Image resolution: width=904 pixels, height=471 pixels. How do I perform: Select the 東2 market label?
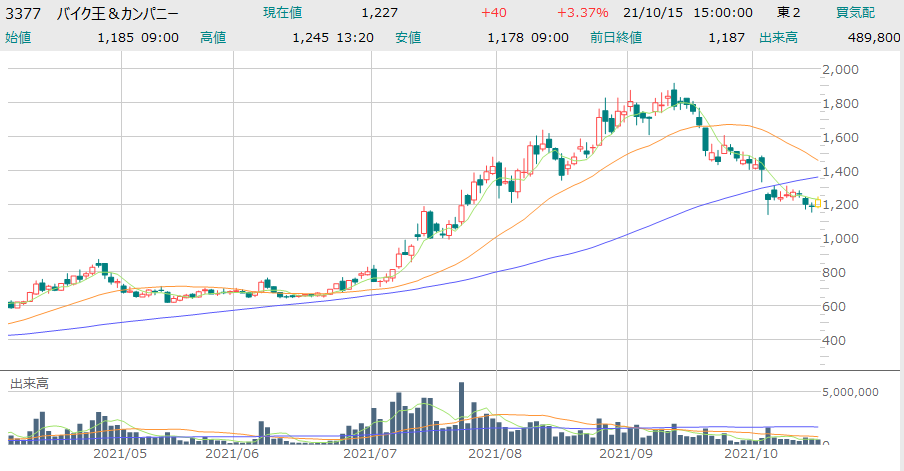pyautogui.click(x=789, y=13)
